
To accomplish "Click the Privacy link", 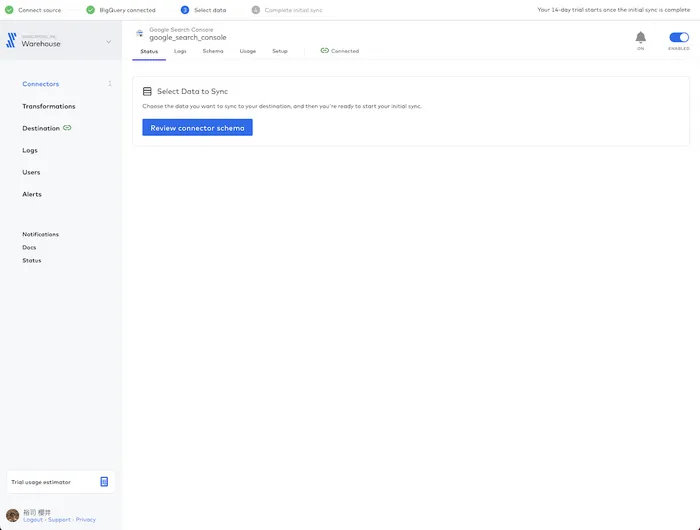I will (86, 520).
